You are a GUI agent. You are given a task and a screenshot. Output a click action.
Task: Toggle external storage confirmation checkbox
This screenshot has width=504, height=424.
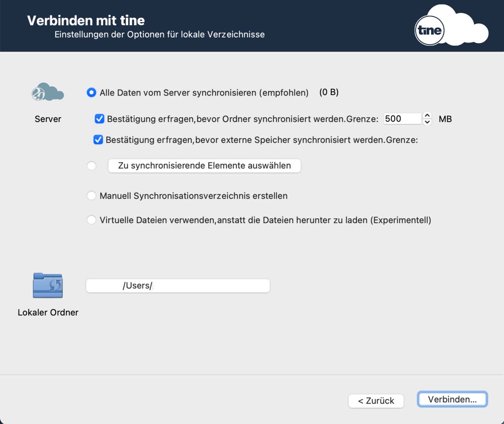[98, 140]
